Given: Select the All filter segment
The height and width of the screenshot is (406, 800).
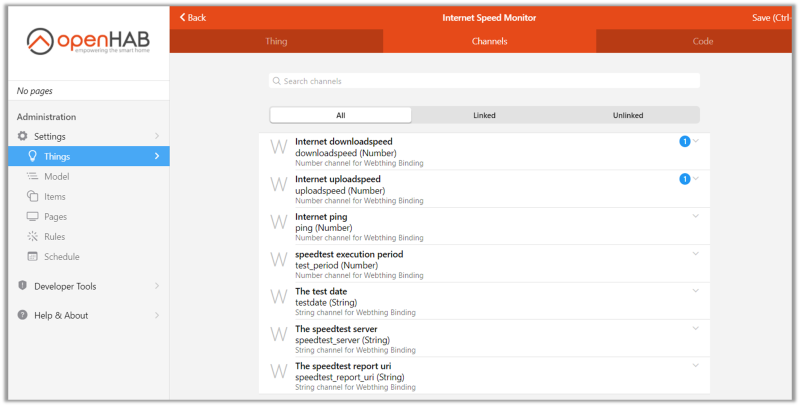Looking at the screenshot, I should 340,115.
